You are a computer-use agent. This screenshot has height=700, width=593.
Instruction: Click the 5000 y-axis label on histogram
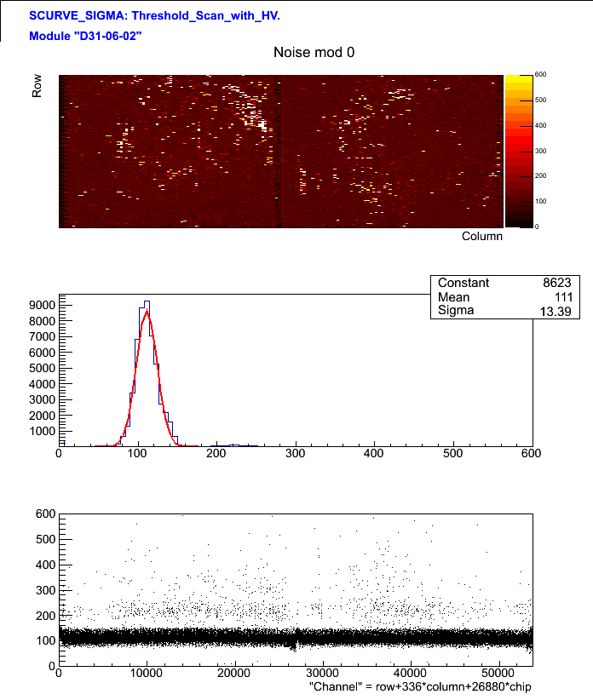(x=42, y=368)
